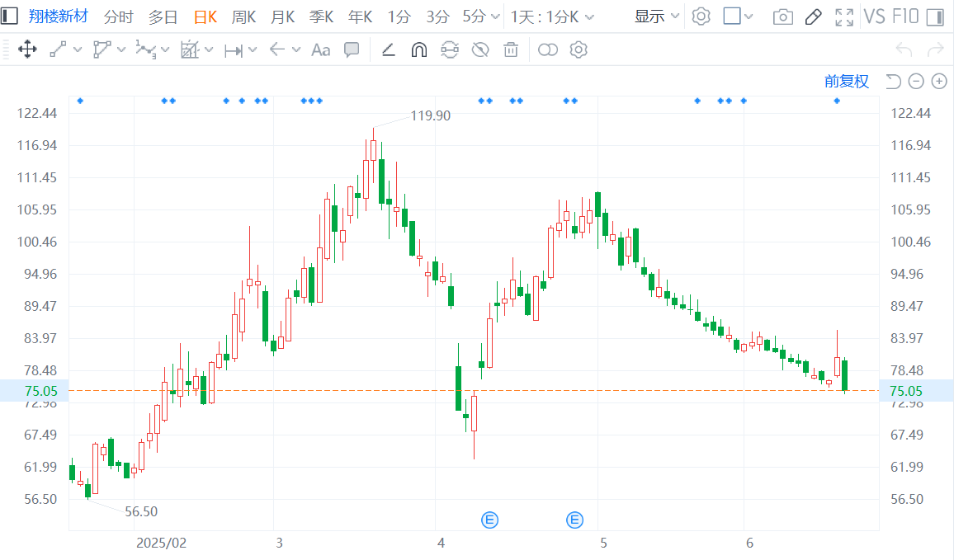Viewport: 954px width, 560px height.
Task: Open the VS compare button
Action: coord(874,16)
